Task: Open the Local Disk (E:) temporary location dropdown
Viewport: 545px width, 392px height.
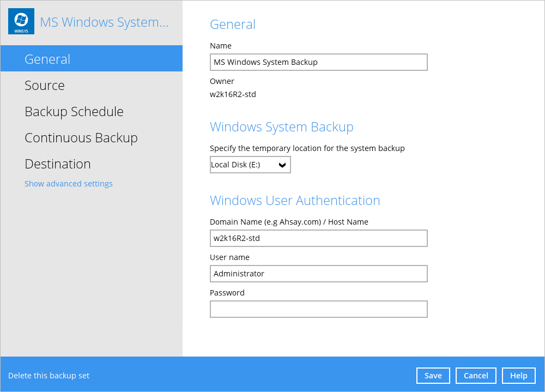Action: [x=244, y=165]
